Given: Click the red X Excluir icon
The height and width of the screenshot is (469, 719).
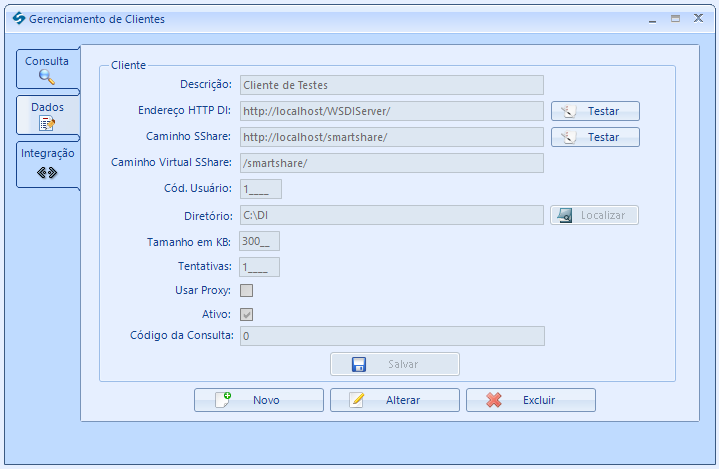Looking at the screenshot, I should click(x=494, y=400).
